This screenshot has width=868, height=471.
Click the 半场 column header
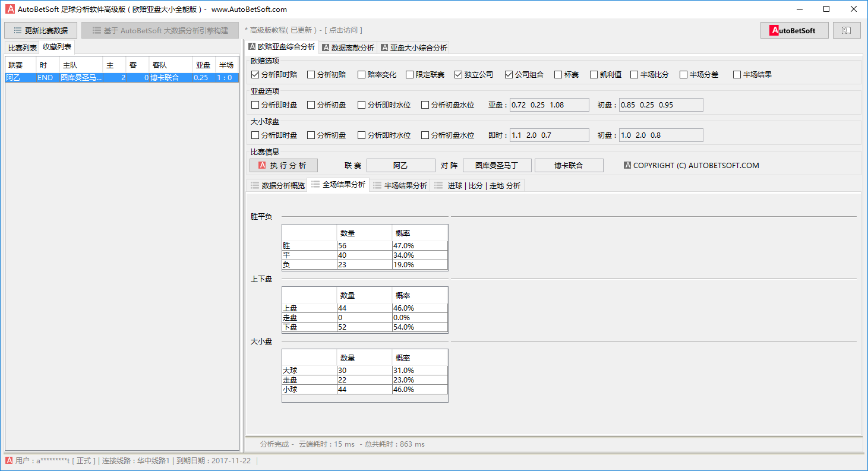click(226, 65)
